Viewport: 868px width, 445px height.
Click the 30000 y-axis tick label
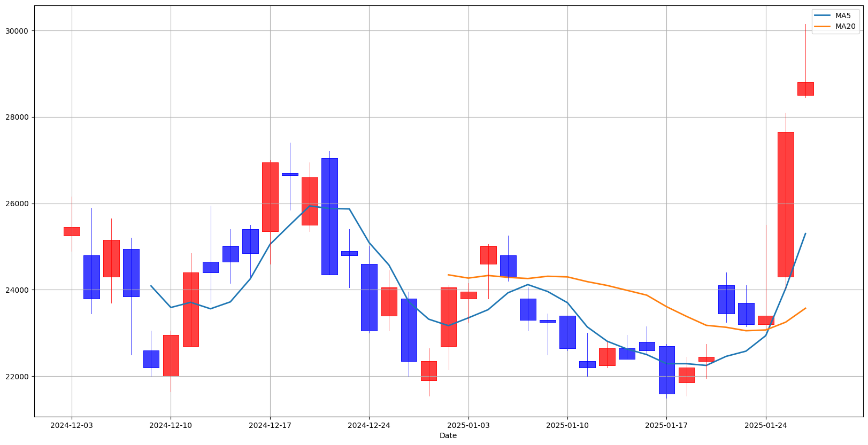coord(18,31)
